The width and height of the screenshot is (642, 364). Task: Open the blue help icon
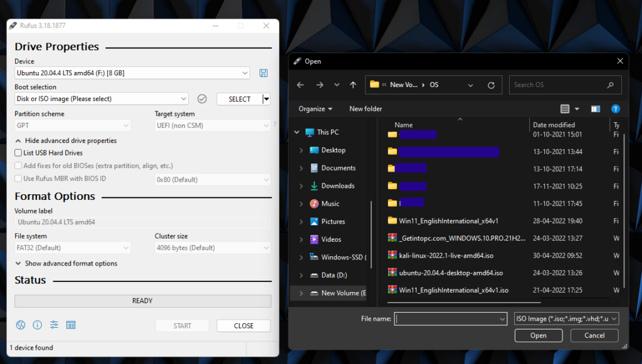pos(616,109)
